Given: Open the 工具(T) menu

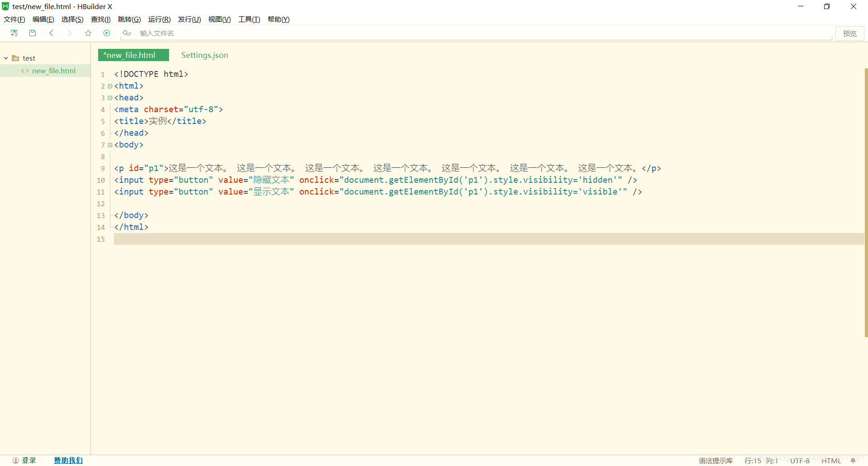Looking at the screenshot, I should point(249,19).
